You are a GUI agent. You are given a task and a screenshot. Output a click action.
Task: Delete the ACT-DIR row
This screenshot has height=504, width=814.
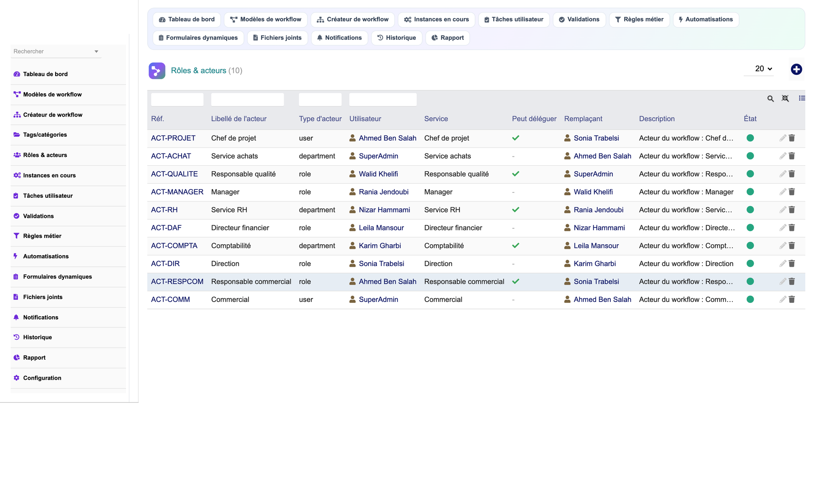coord(791,264)
